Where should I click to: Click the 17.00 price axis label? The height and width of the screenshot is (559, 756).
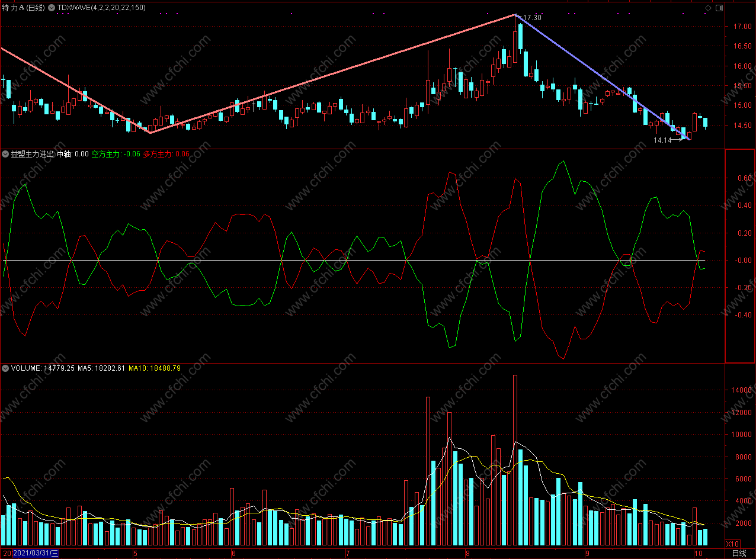743,27
